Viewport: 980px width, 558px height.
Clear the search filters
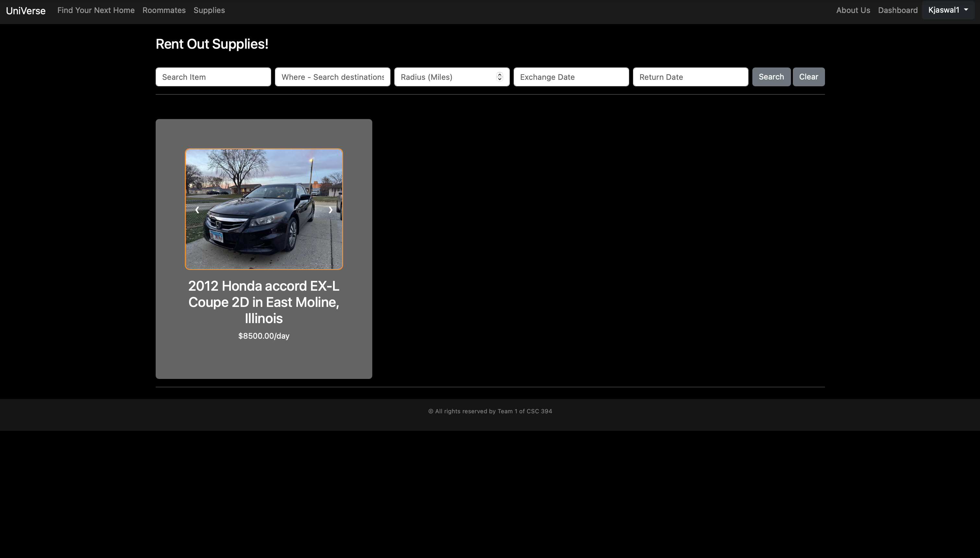tap(808, 77)
